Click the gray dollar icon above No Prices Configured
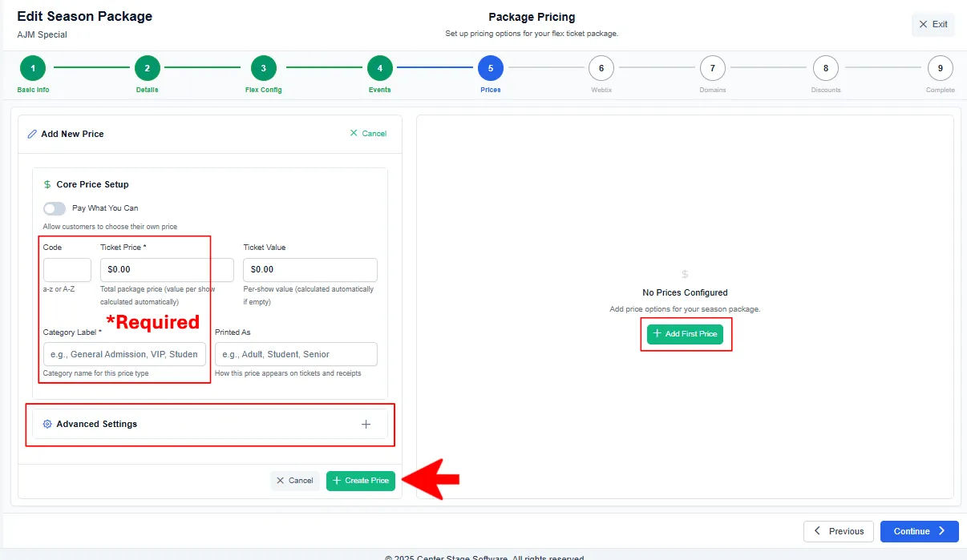 pyautogui.click(x=685, y=274)
